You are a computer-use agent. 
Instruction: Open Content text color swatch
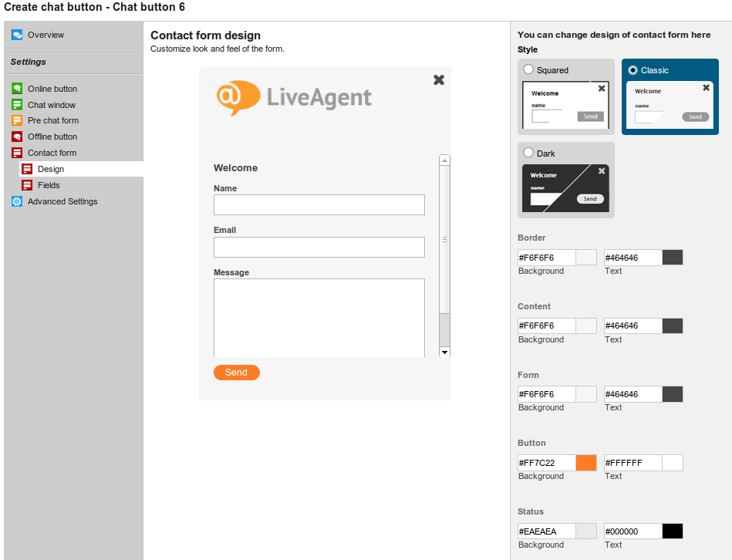click(673, 326)
